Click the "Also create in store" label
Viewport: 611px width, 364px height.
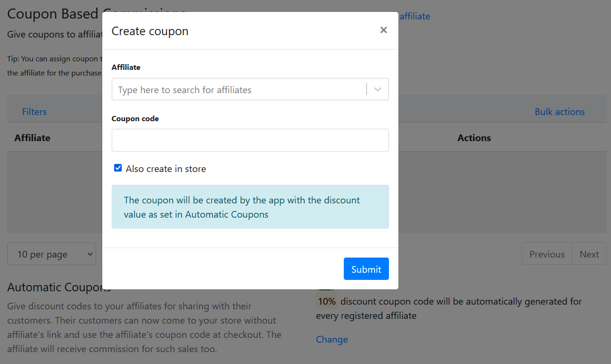click(x=165, y=169)
